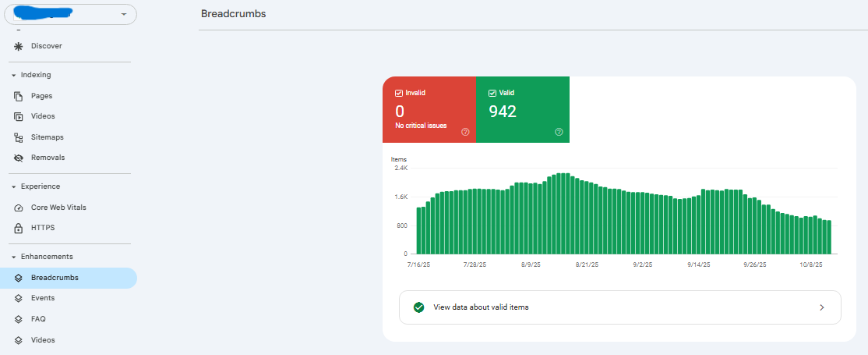Screen dimensions: 868x355
Task: Click the Core Web Vitals gauge icon
Action: [18, 208]
